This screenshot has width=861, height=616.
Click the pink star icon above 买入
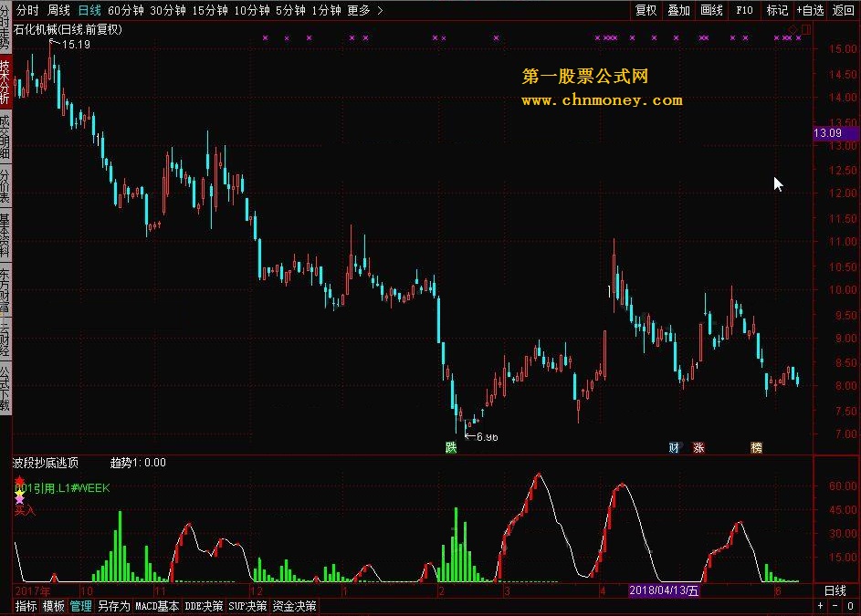click(20, 499)
